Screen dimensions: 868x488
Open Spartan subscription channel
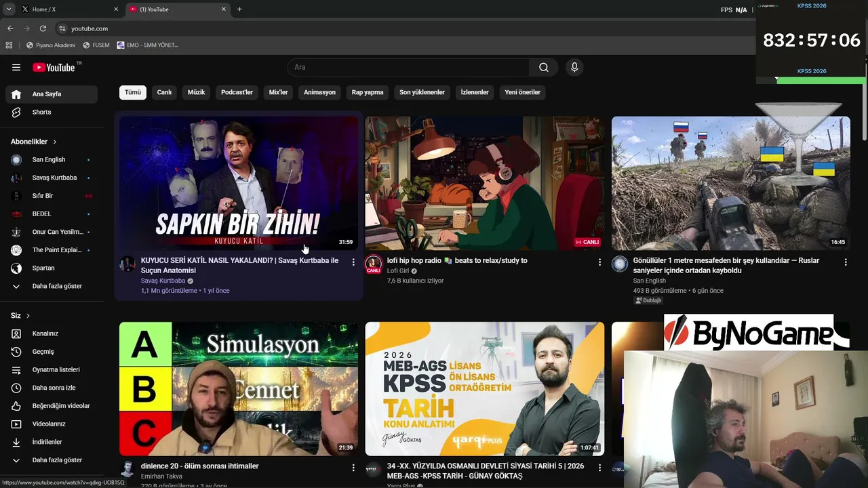[52, 268]
